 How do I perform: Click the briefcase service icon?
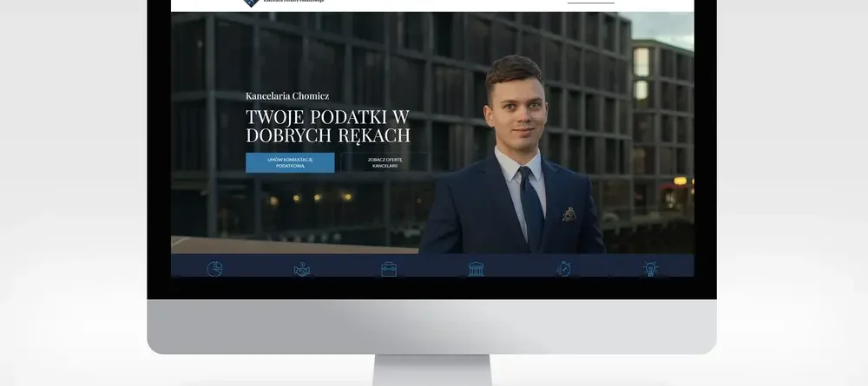[389, 269]
